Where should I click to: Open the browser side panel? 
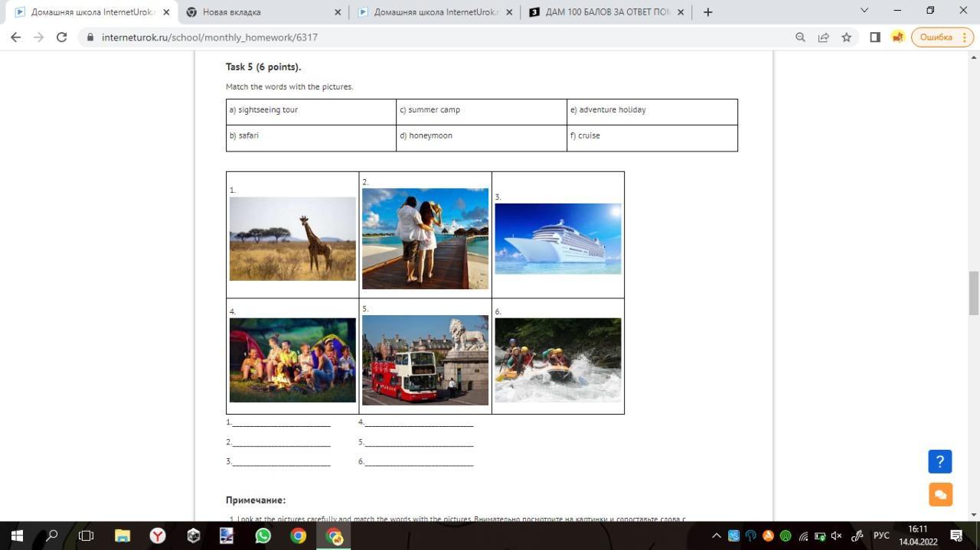click(875, 37)
